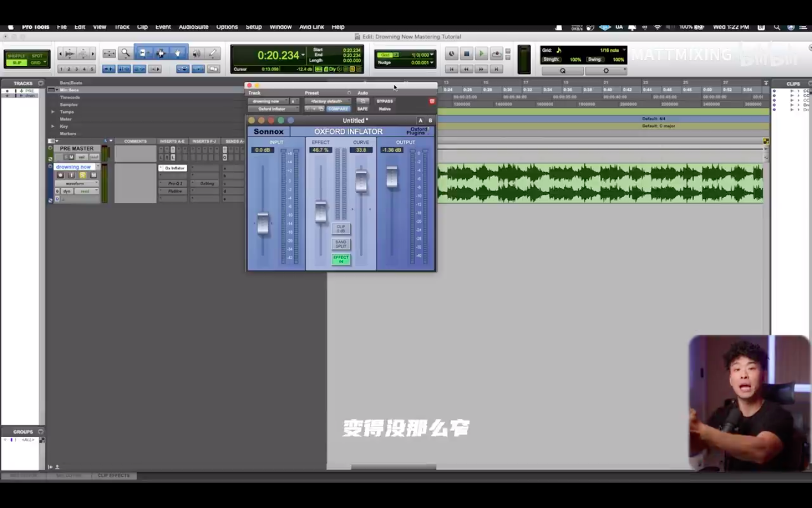
Task: Open GRID mode dropdown
Action: pyautogui.click(x=37, y=63)
